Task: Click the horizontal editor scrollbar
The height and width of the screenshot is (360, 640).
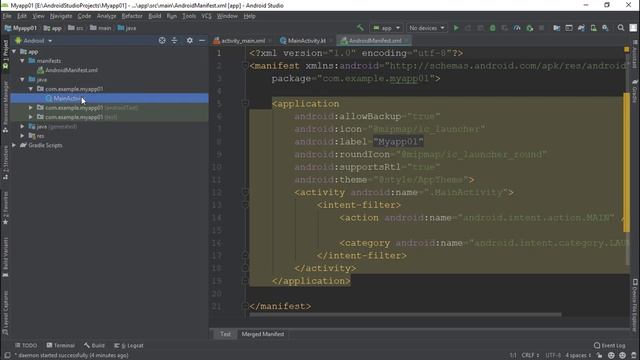Action: coord(405,315)
